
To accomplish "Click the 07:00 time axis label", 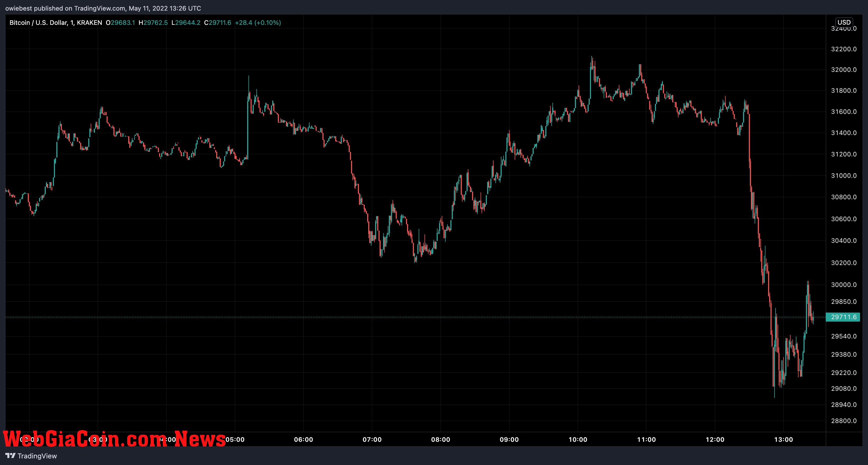I will point(372,439).
